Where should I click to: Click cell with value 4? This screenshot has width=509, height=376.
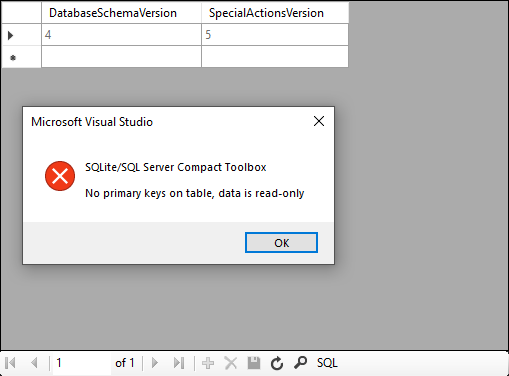pyautogui.click(x=121, y=35)
